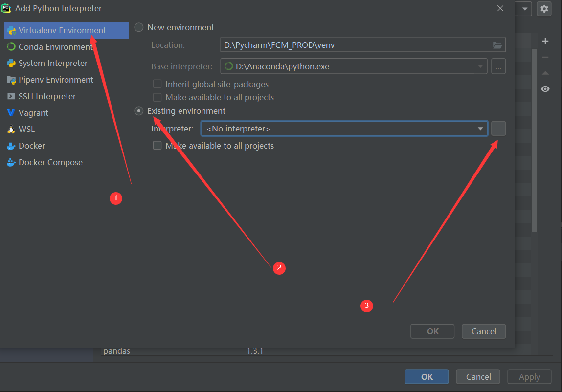Click OK in the Settings window

(x=427, y=376)
